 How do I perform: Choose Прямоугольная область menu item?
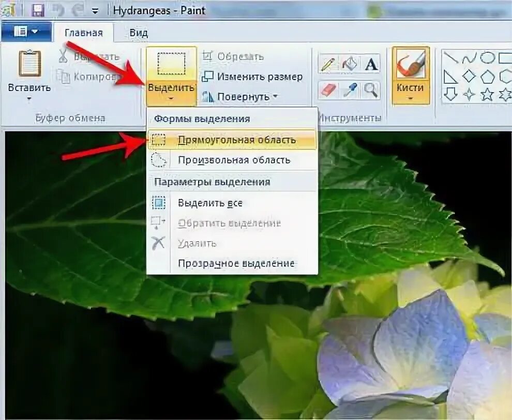click(232, 140)
